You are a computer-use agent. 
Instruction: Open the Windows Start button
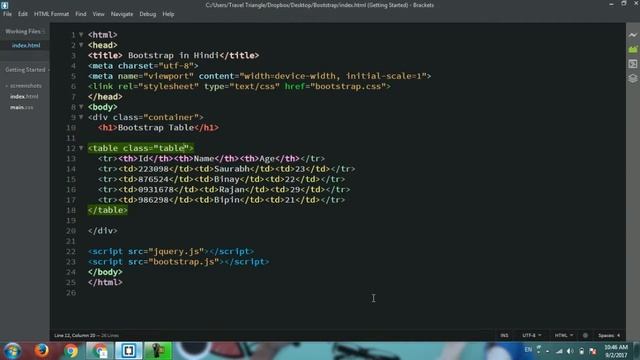(x=12, y=351)
